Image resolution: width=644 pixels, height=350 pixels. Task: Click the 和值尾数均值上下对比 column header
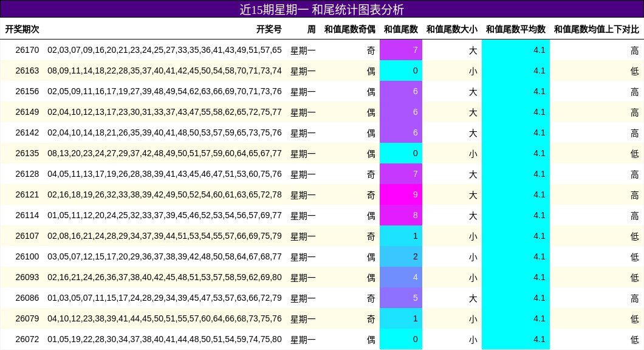597,29
